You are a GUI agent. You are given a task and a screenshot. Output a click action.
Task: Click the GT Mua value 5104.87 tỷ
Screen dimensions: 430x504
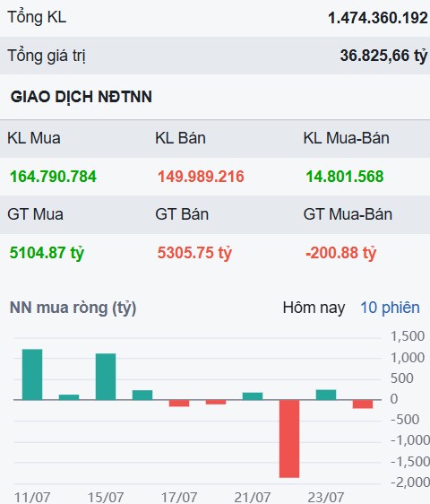pos(47,253)
